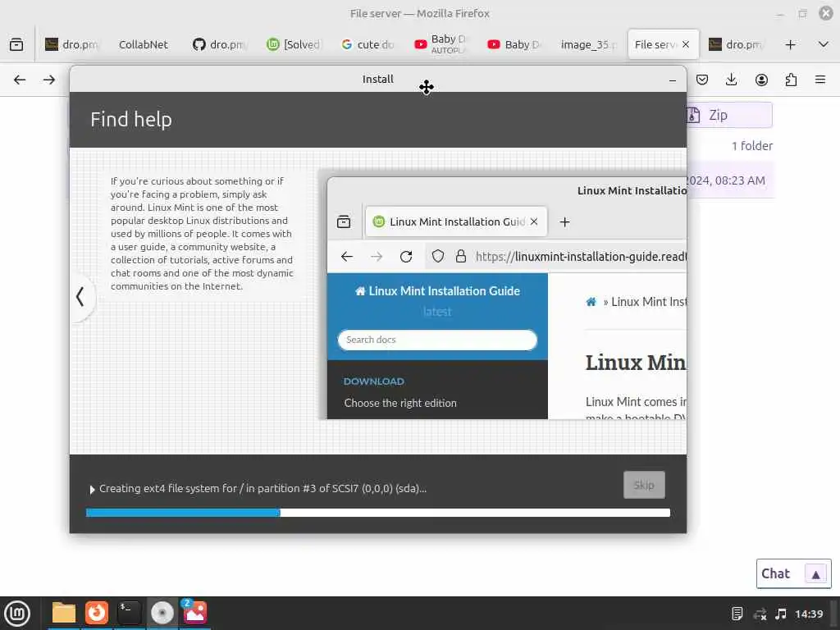Viewport: 840px width, 630px height.
Task: Switch to second Baby D YouTube tab
Action: point(514,44)
